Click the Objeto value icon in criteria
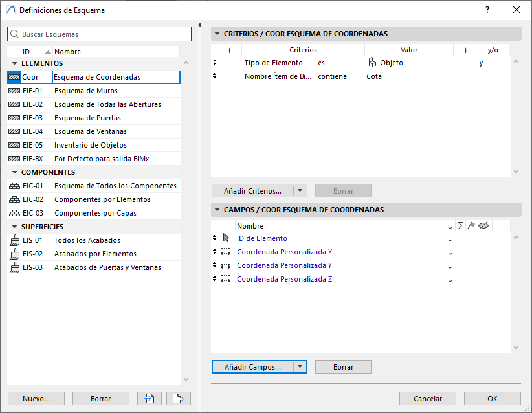 coord(372,63)
